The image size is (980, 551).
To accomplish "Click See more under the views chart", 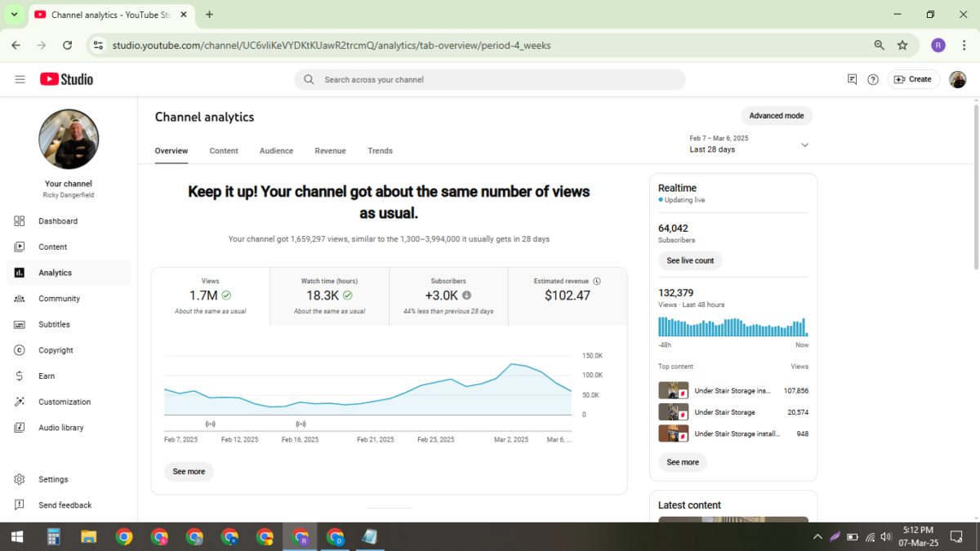I will (189, 472).
